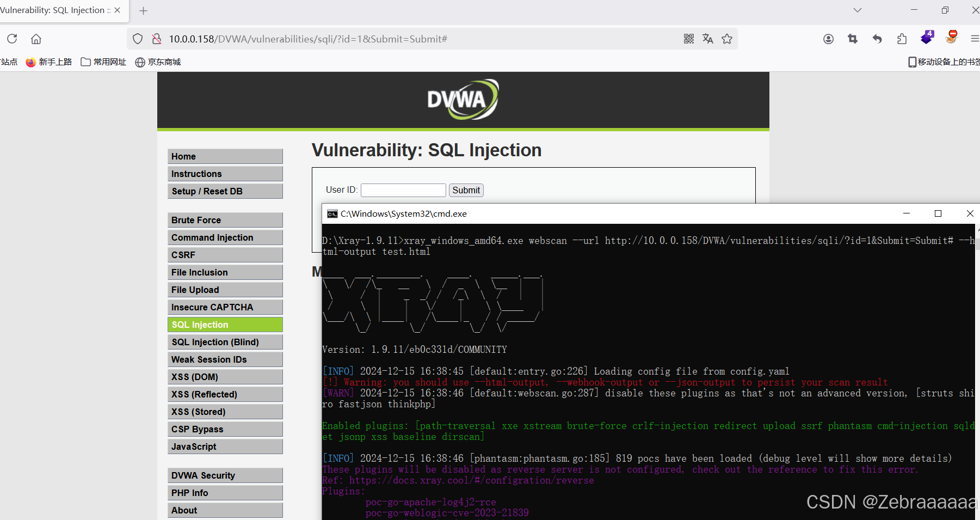Click poc-go-apache-log4j2-rce plugin line
980x520 pixels.
coord(430,502)
